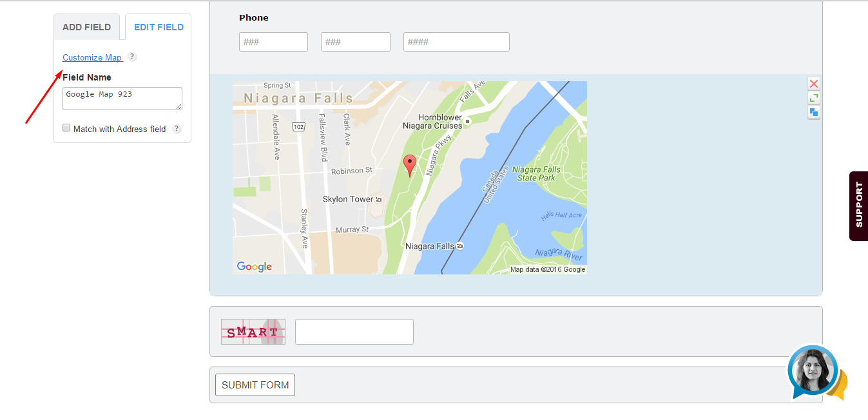Click the Skylon Tower camera icon
Screen dimensions: 868x420
pyautogui.click(x=378, y=199)
